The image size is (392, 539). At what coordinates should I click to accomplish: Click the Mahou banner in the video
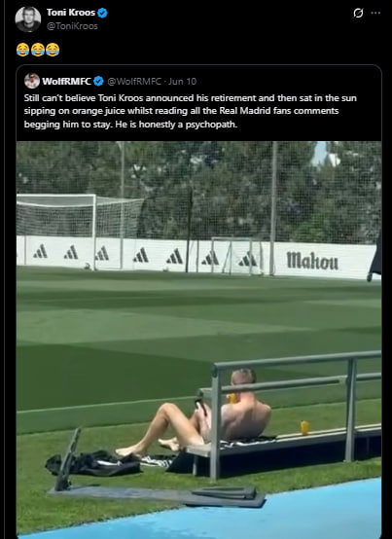(x=312, y=260)
